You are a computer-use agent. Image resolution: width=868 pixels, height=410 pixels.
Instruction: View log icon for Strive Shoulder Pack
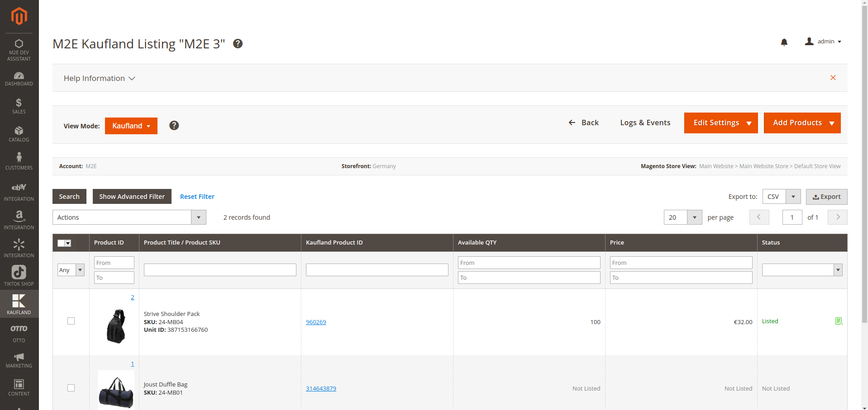tap(838, 321)
